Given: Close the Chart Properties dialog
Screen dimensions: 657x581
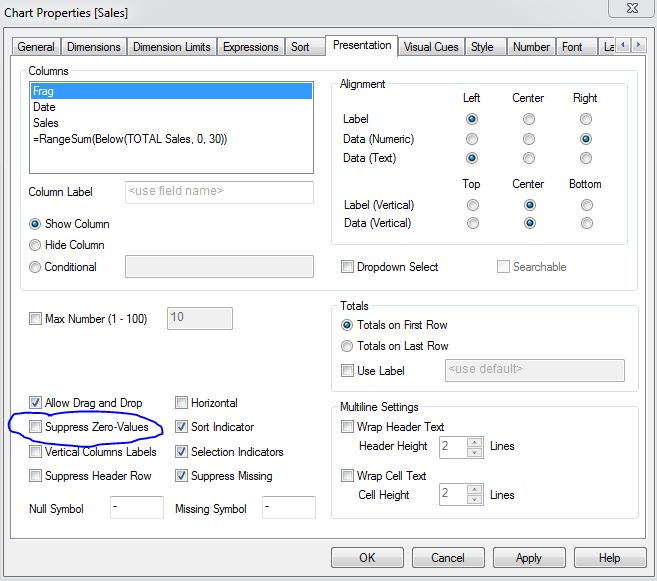Looking at the screenshot, I should [632, 8].
